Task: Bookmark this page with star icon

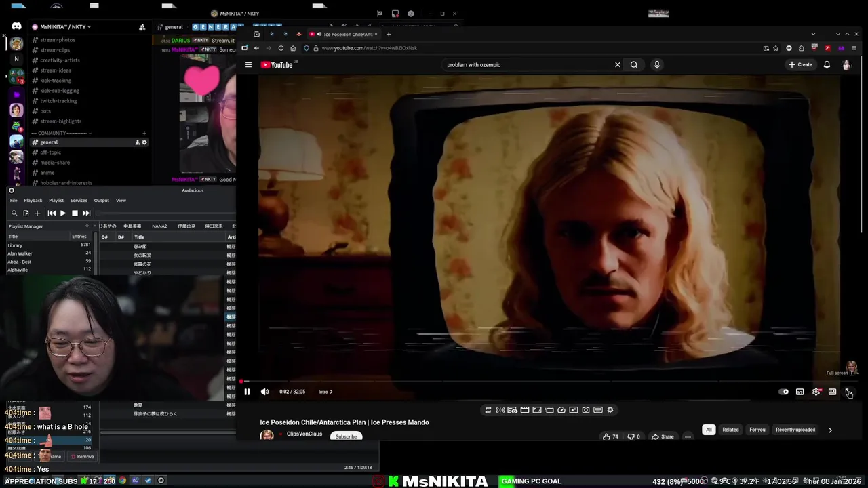Action: pyautogui.click(x=776, y=48)
